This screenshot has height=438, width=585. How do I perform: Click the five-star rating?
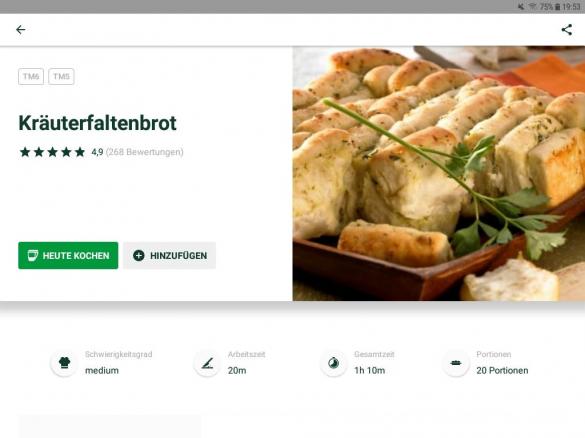(53, 152)
